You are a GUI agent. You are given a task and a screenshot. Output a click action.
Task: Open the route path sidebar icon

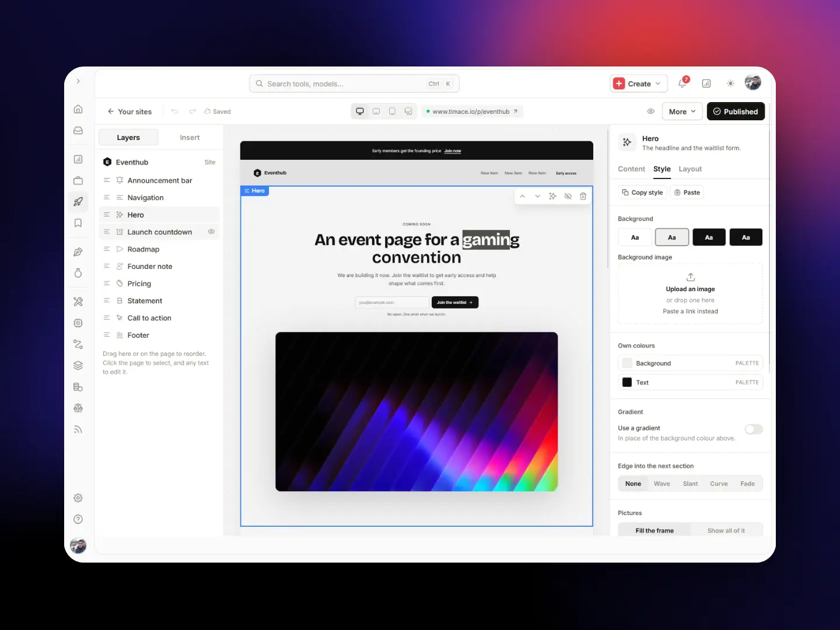pos(78,344)
